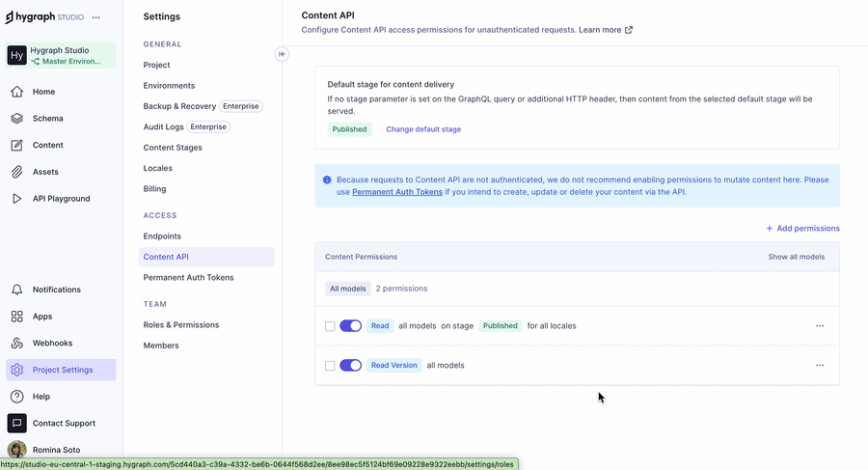
Task: Open Backup & Recovery settings
Action: [179, 106]
